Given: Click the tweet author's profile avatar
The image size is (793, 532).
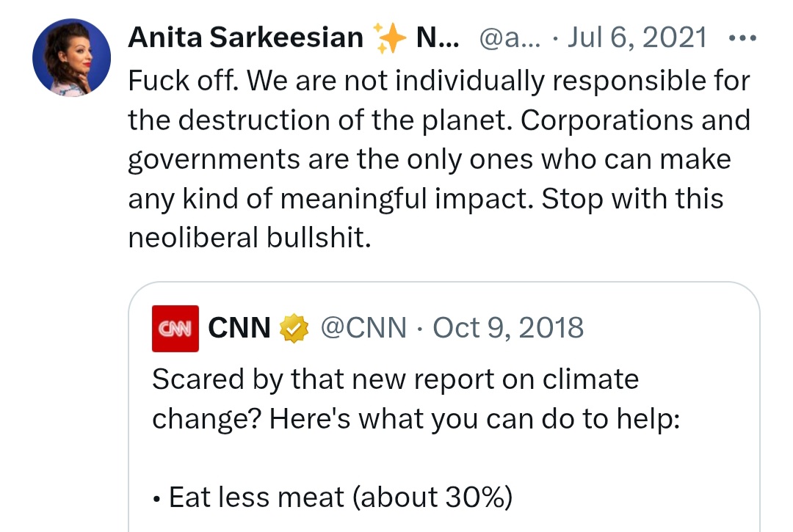Looking at the screenshot, I should [72, 57].
